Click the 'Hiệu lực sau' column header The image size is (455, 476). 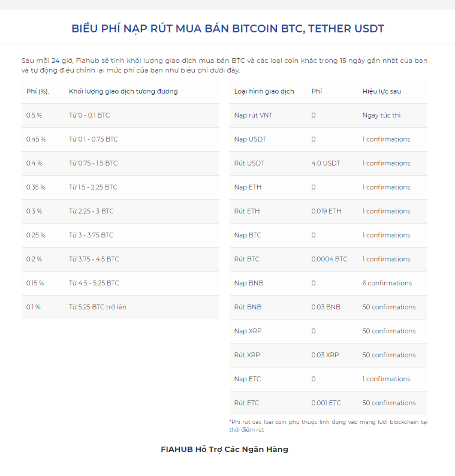pos(381,91)
